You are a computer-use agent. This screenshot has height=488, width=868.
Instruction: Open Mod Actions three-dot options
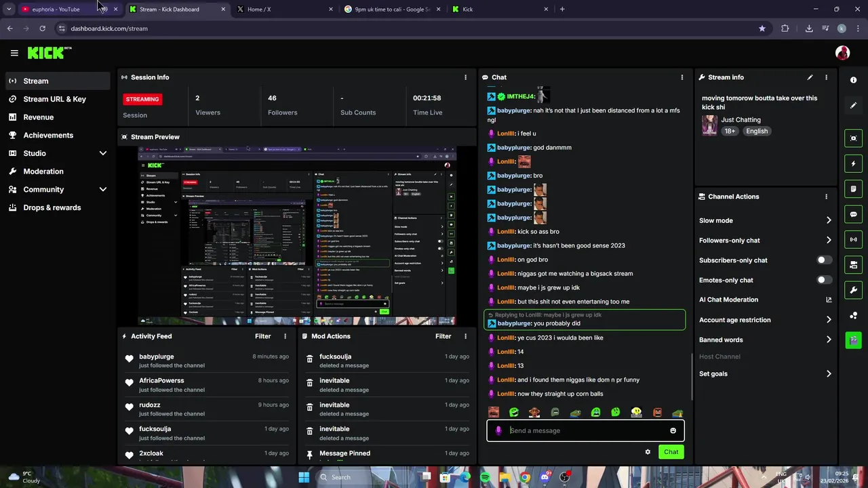click(465, 336)
